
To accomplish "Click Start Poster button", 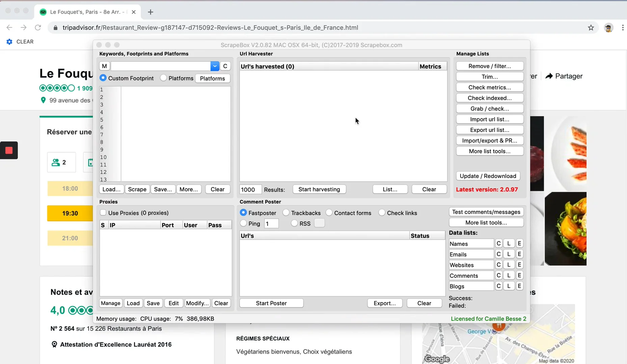I will (x=271, y=303).
